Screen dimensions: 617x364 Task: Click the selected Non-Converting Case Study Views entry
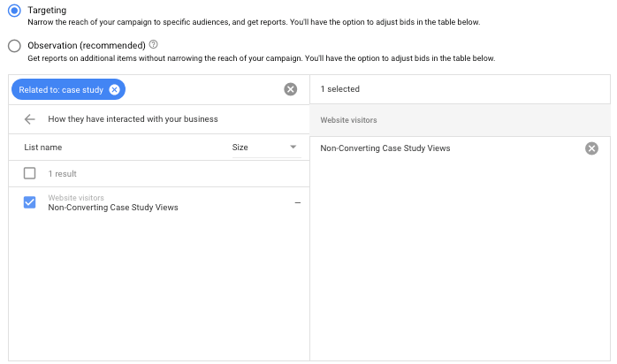[385, 148]
